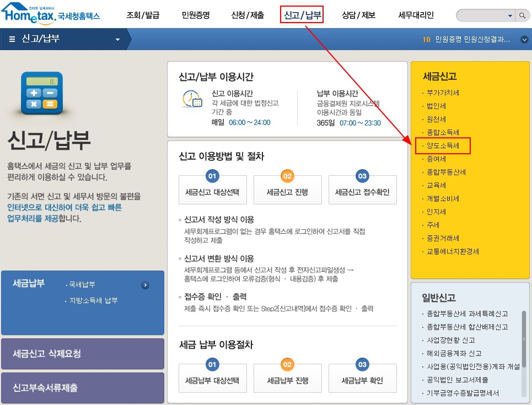The image size is (532, 405).
Task: Click step 02 세금납부 진행
Action: 287,378
